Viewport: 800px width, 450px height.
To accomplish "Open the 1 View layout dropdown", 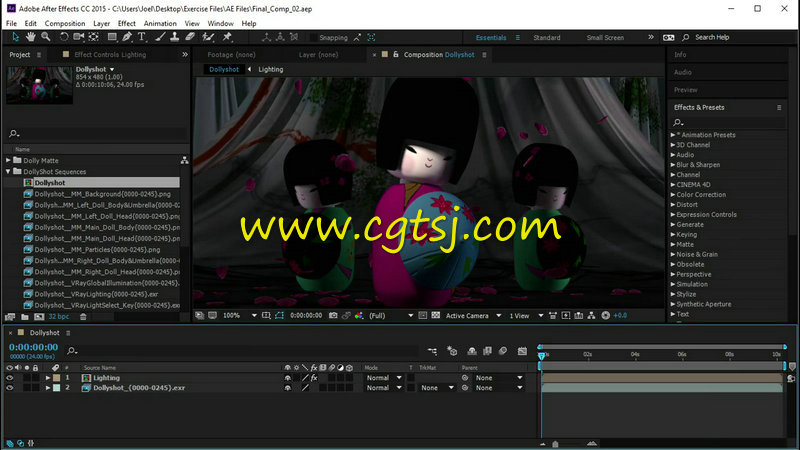I will pyautogui.click(x=526, y=316).
